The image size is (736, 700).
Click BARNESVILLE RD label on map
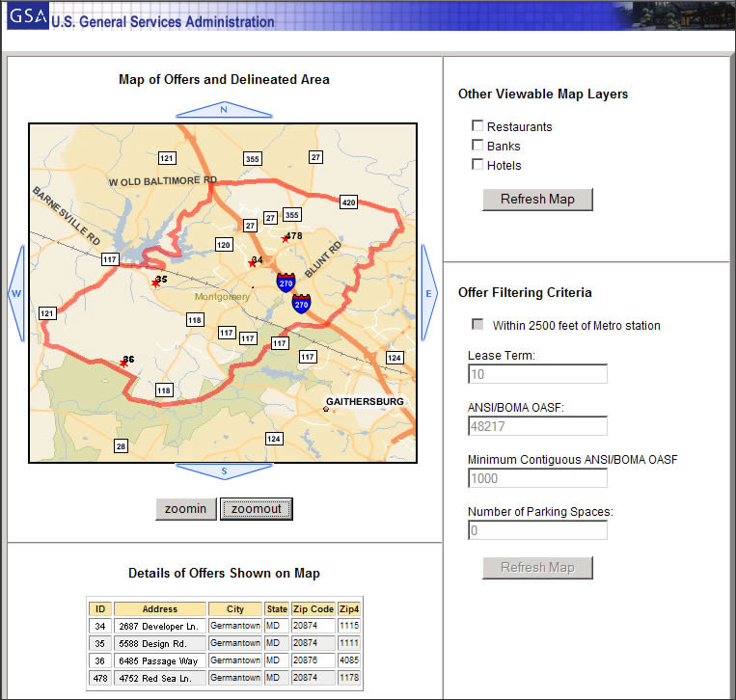(67, 216)
